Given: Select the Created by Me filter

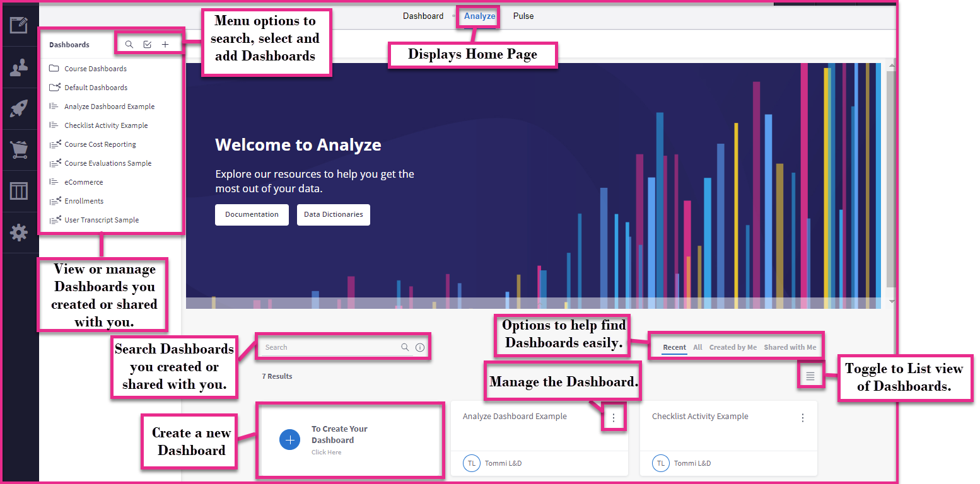Looking at the screenshot, I should pos(733,347).
